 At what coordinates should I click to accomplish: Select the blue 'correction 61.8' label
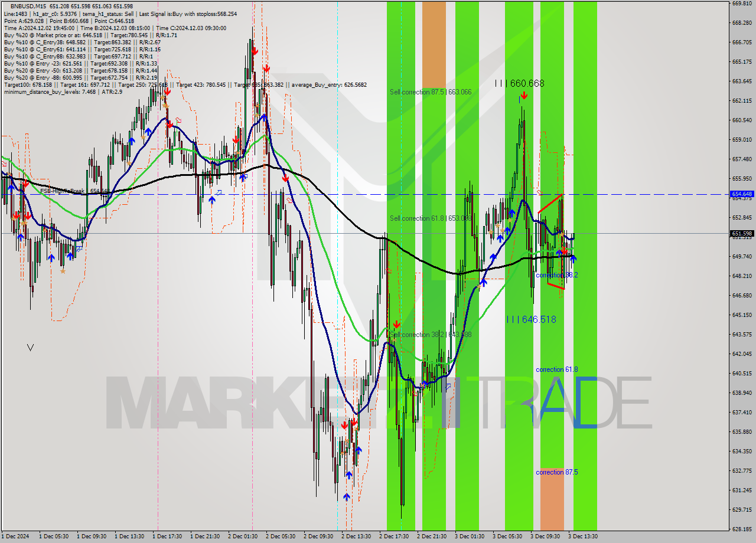pyautogui.click(x=556, y=369)
